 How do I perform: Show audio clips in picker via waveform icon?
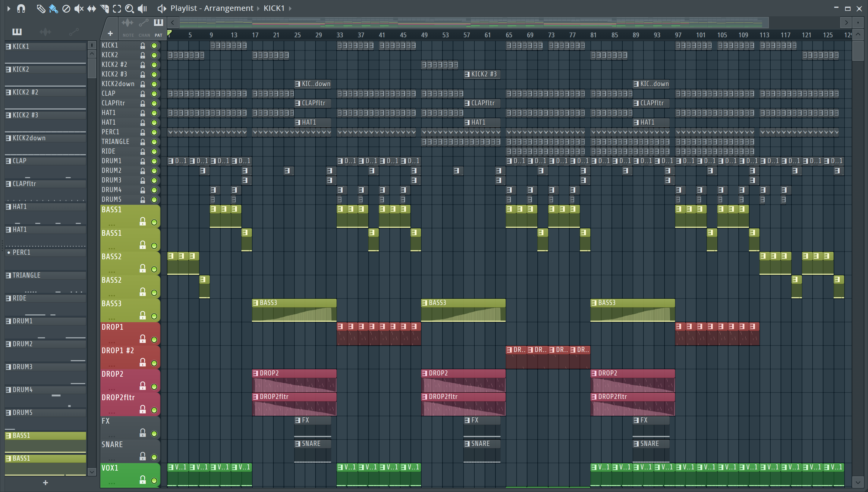tap(45, 32)
